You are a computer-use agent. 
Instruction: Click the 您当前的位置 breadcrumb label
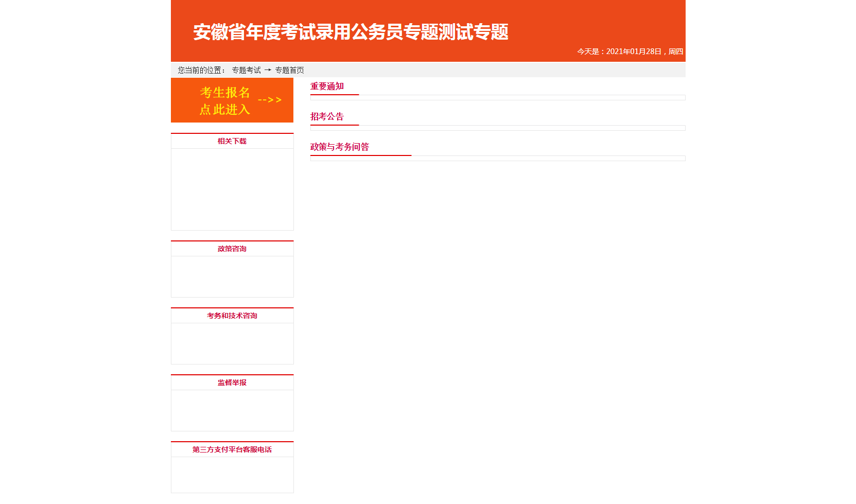201,70
